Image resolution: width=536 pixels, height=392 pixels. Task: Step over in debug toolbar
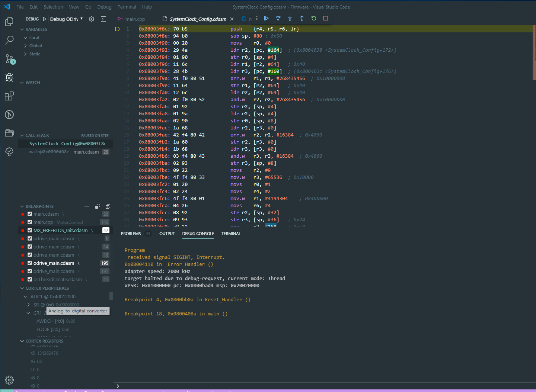(x=278, y=18)
